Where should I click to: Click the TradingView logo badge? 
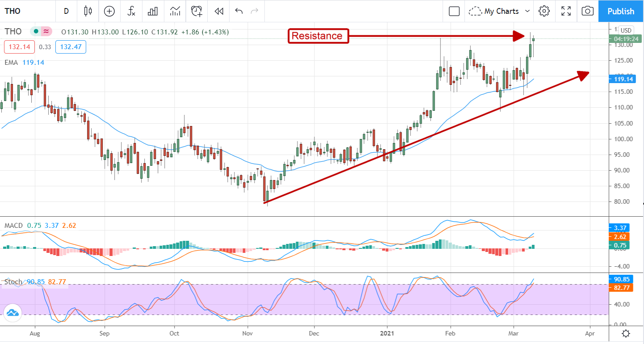tap(12, 313)
